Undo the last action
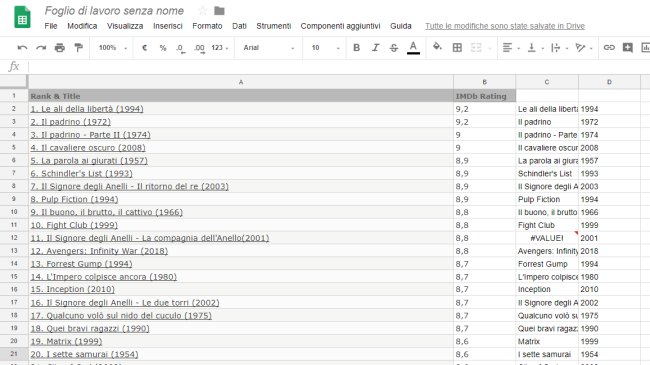Viewport: 650px width, 365px height. click(22, 48)
